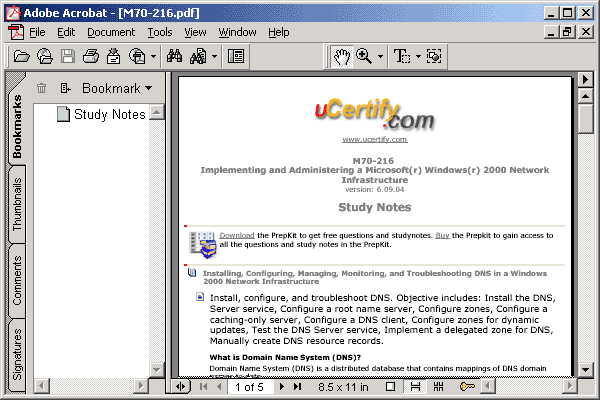Click the page number field 1 of 5

(250, 387)
